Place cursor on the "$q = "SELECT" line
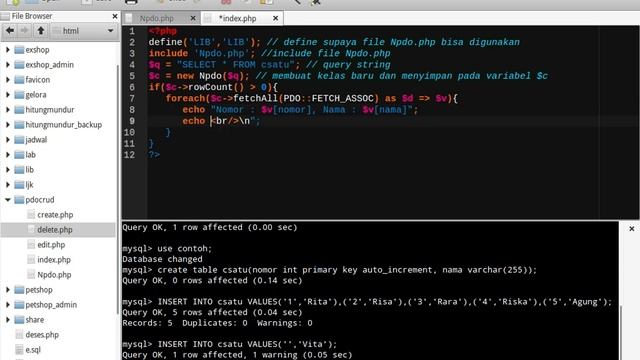Screen dimensions: 640x360 point(269,65)
